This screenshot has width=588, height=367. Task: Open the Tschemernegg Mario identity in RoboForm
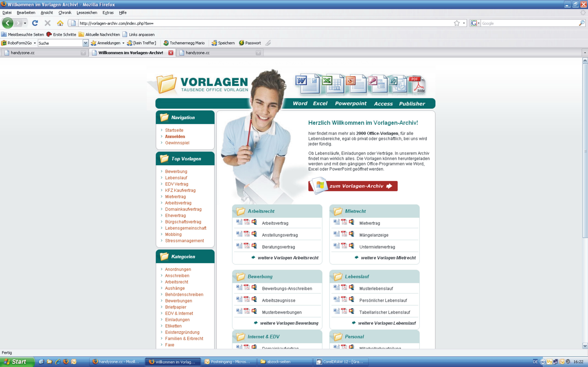click(x=184, y=43)
